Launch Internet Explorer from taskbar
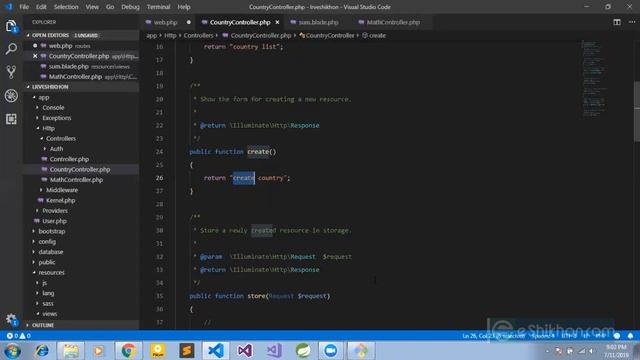The image size is (640, 360). click(42, 351)
